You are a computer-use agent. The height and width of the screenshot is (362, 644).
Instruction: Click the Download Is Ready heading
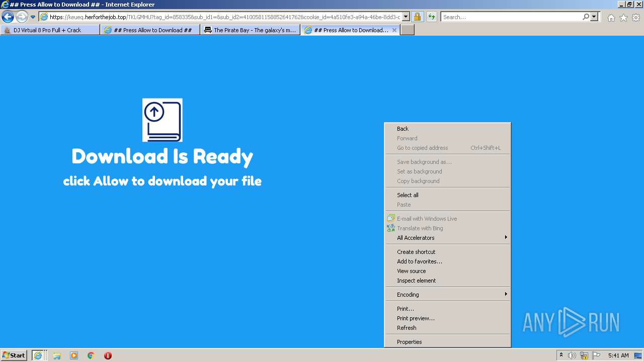pyautogui.click(x=162, y=156)
